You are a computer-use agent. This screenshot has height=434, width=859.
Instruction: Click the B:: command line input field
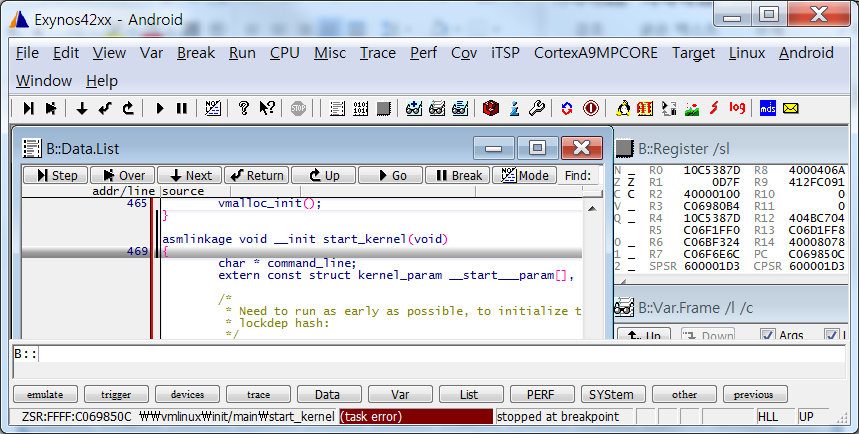click(x=440, y=355)
